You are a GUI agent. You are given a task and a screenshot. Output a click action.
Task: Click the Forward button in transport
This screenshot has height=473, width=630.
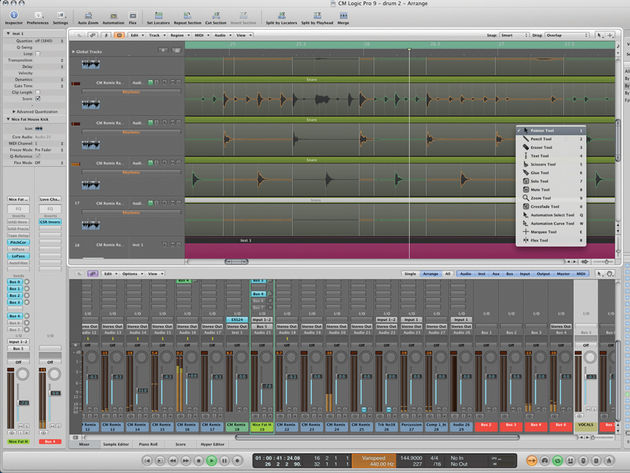point(186,461)
